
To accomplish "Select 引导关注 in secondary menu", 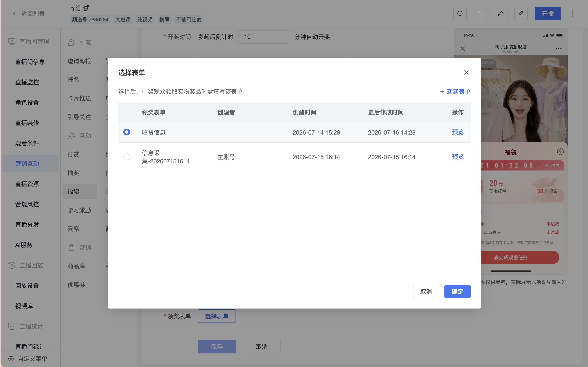I will point(79,117).
